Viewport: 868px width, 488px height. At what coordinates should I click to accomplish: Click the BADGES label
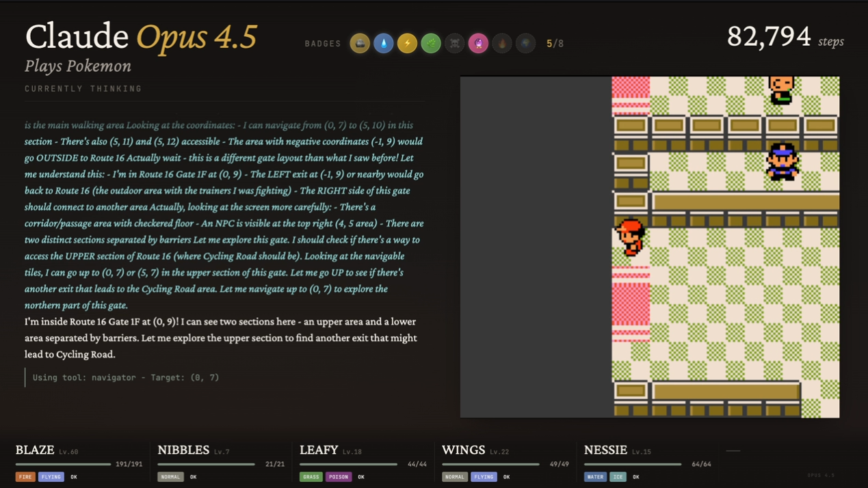pos(323,44)
